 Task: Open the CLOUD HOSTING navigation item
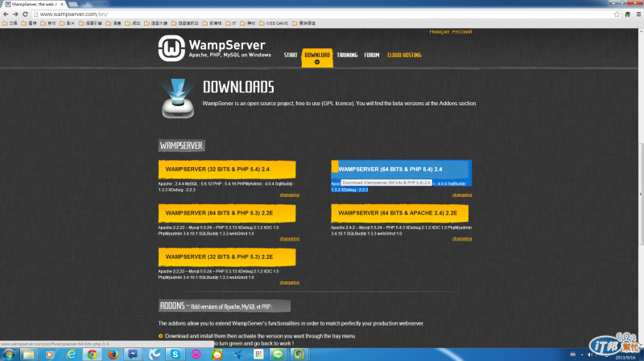(404, 55)
